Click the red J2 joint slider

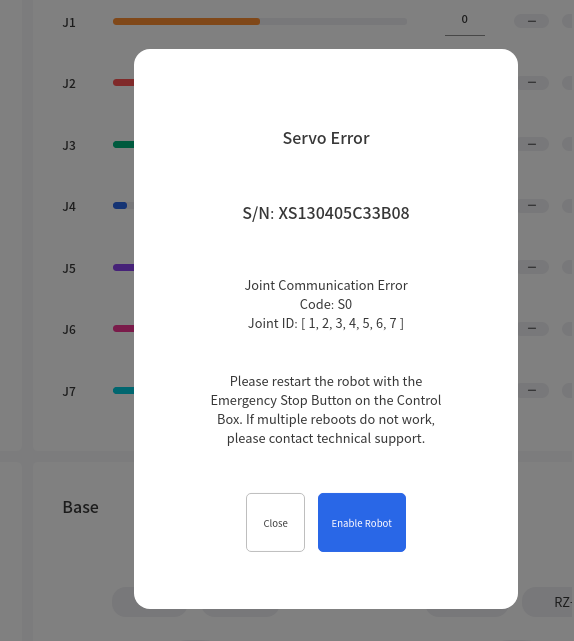coord(123,83)
